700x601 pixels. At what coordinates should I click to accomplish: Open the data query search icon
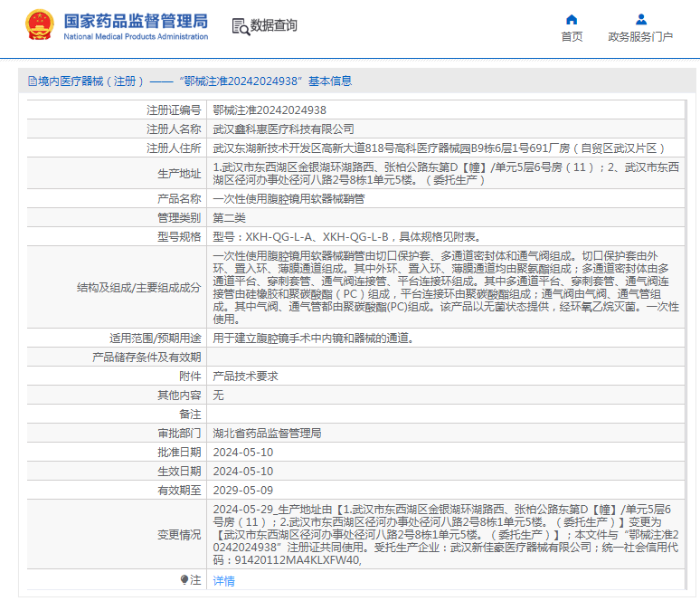pyautogui.click(x=241, y=26)
